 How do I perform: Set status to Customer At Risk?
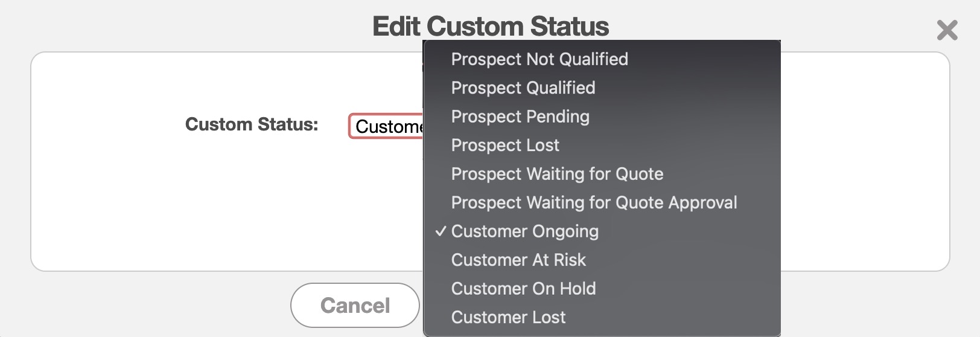click(518, 260)
